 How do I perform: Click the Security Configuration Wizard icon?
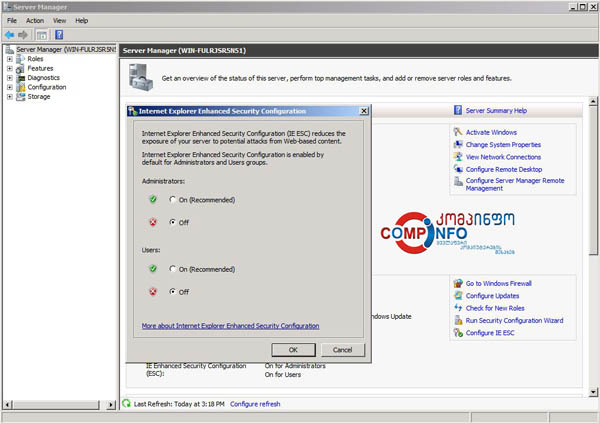coord(458,320)
